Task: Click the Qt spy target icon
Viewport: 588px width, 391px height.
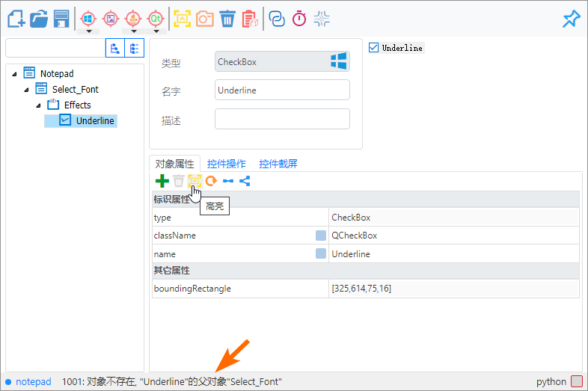Action: click(156, 18)
